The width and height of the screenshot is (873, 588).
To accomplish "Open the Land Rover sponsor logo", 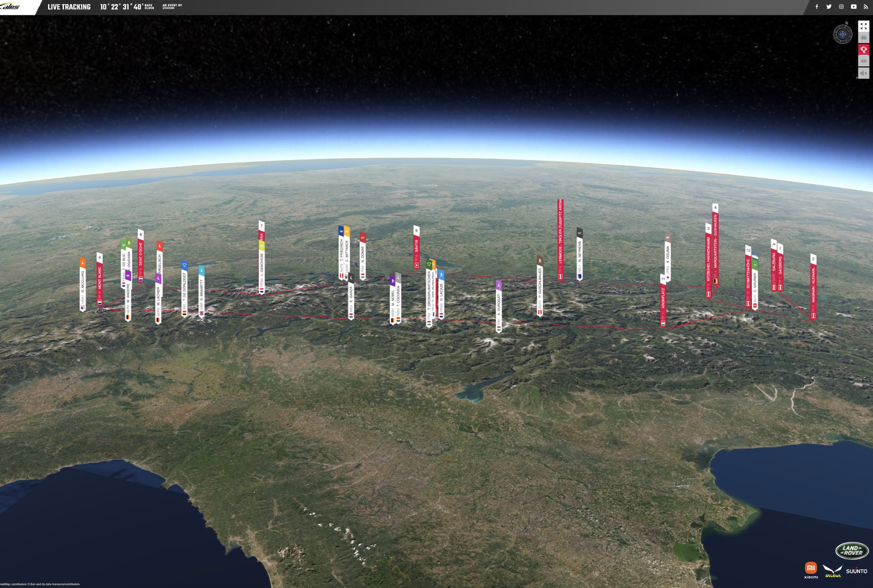I will (x=852, y=551).
